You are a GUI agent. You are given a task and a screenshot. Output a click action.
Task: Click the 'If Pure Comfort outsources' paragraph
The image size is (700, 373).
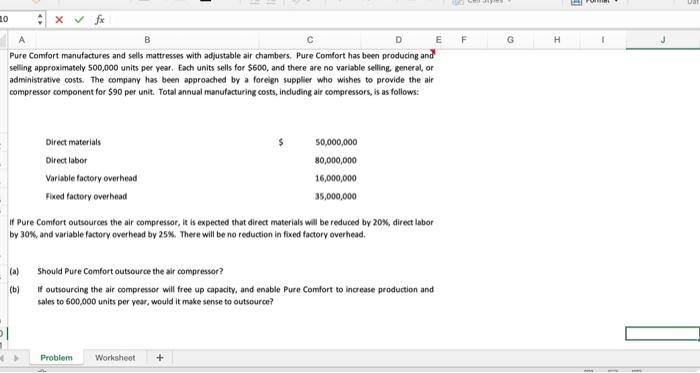pyautogui.click(x=221, y=228)
